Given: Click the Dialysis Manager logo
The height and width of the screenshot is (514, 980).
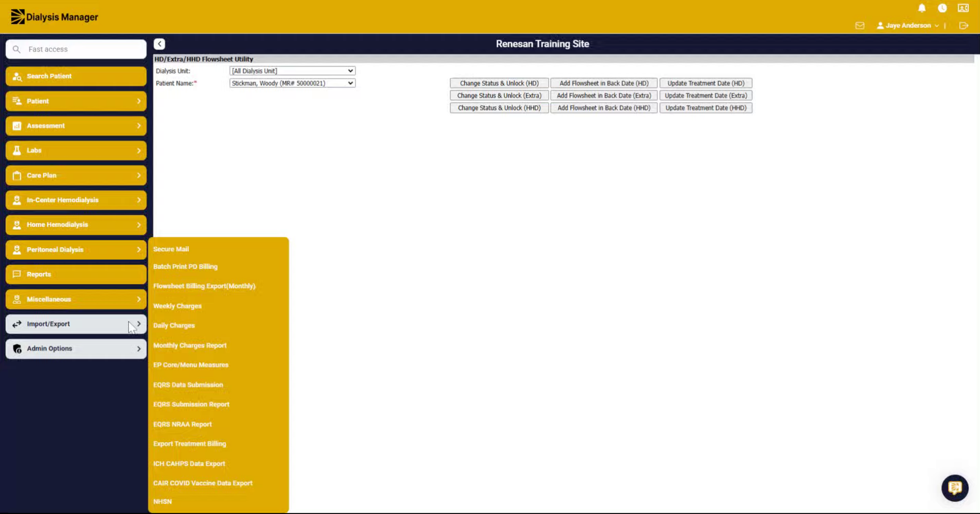Looking at the screenshot, I should pos(54,17).
